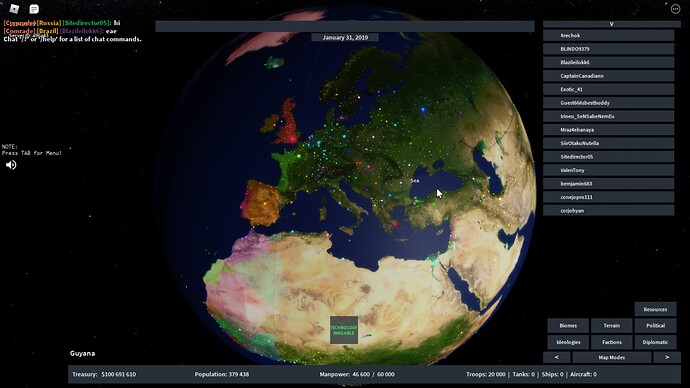This screenshot has width=690, height=388.
Task: Select the Political map mode
Action: tap(655, 326)
